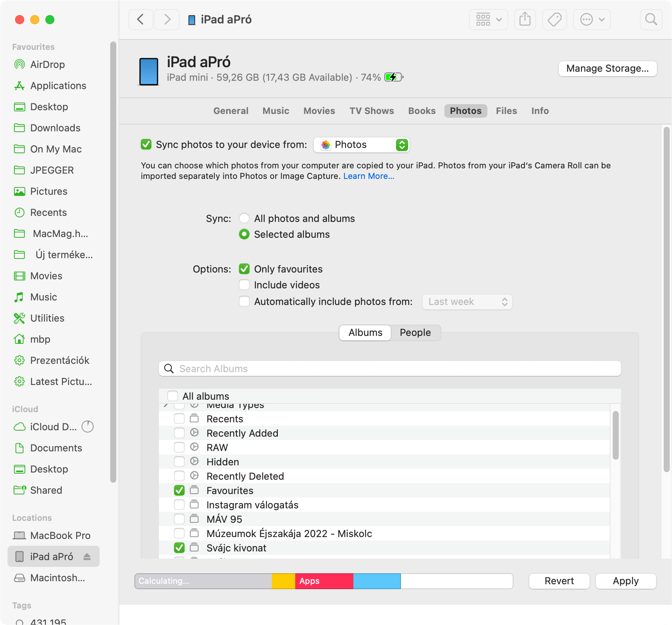Screen dimensions: 672x625
Task: Open AirDrop in the sidebar
Action: click(x=47, y=65)
